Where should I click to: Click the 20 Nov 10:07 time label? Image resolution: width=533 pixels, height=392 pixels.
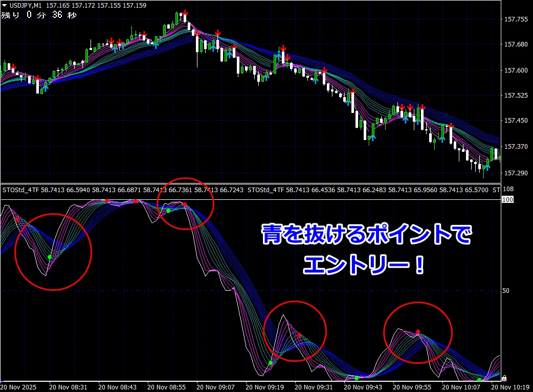tap(461, 387)
